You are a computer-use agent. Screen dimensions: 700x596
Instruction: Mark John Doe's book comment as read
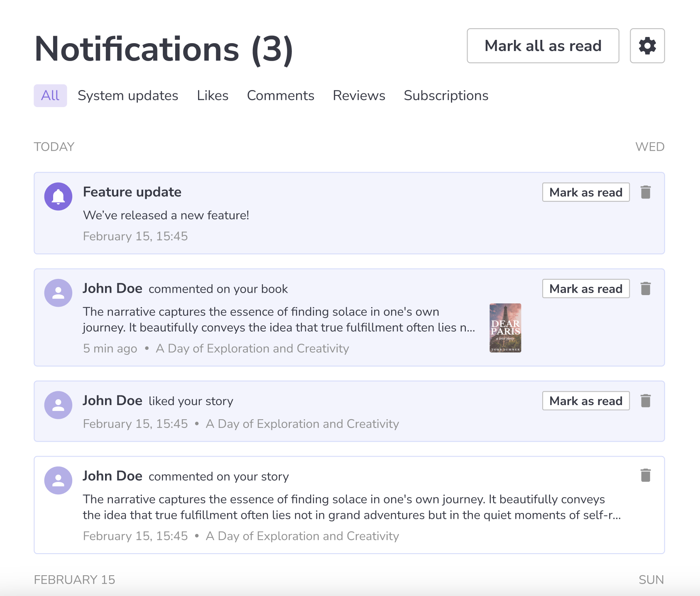(585, 288)
